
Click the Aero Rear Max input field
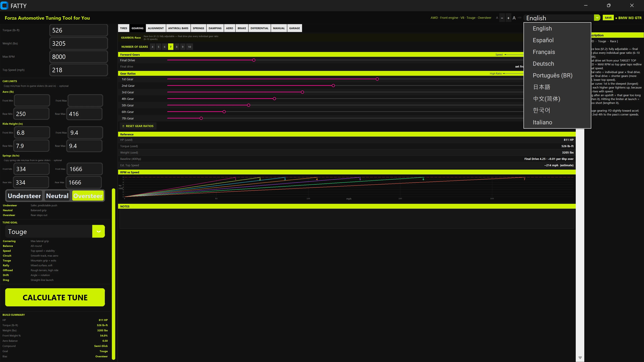coord(85,114)
